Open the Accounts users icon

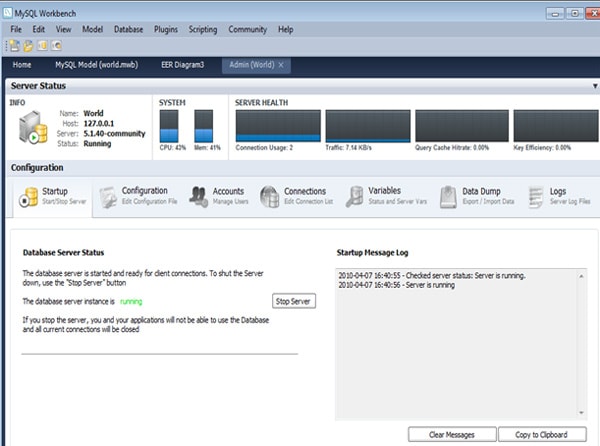[199, 197]
